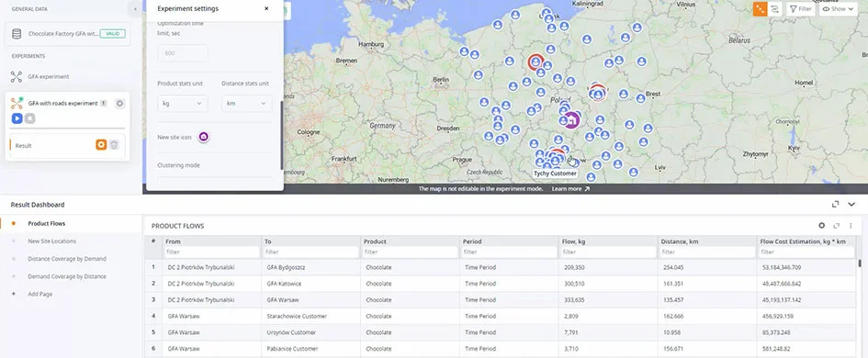Click the 333,635 flow value
This screenshot has width=868, height=358.
573,300
